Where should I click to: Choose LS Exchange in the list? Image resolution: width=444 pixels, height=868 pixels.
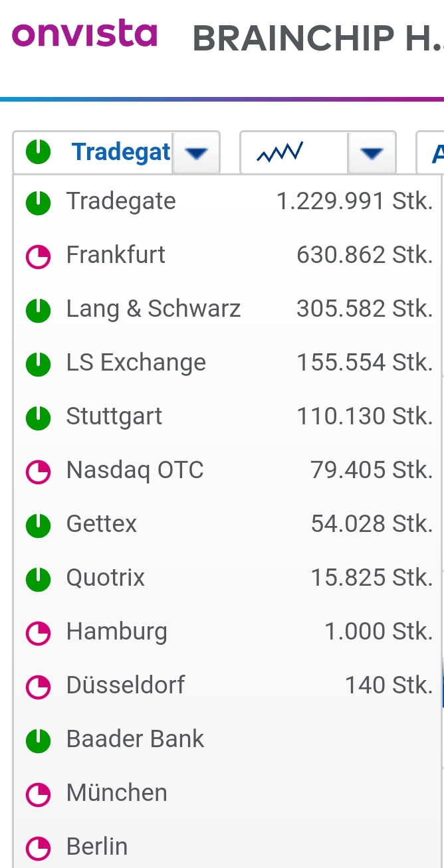click(x=136, y=363)
